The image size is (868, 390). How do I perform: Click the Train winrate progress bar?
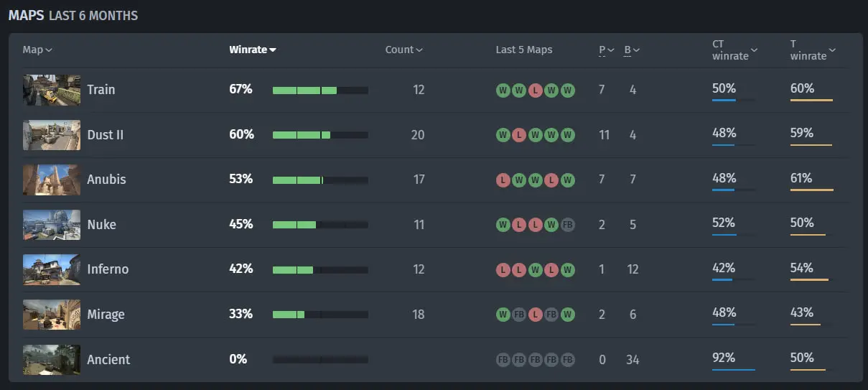coord(320,90)
